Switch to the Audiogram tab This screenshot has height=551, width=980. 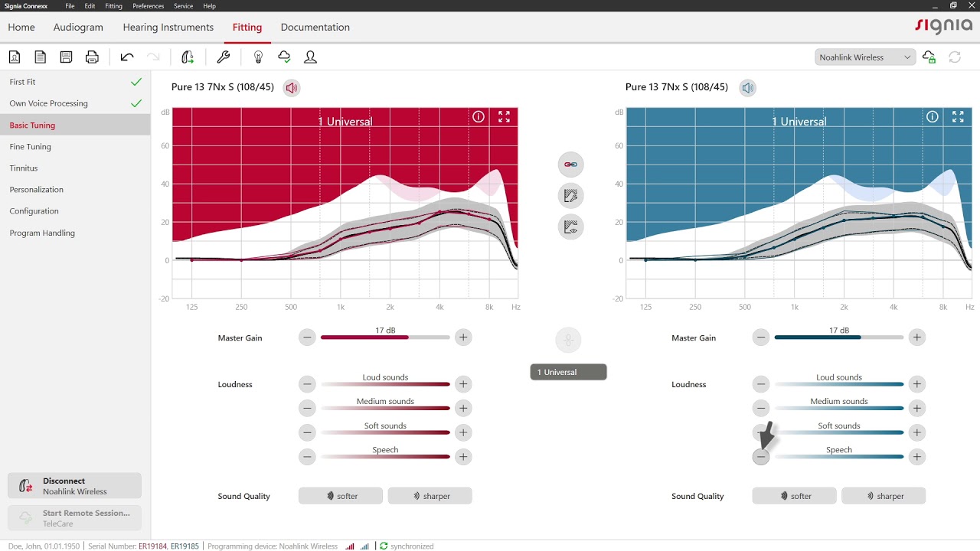(x=78, y=28)
